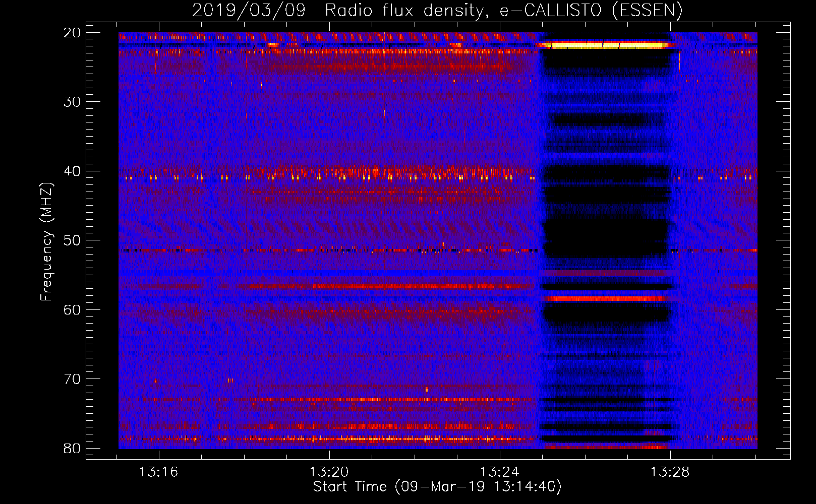Viewport: 816px width, 504px height.
Task: Click the 70 frequency tick label
Action: point(73,379)
